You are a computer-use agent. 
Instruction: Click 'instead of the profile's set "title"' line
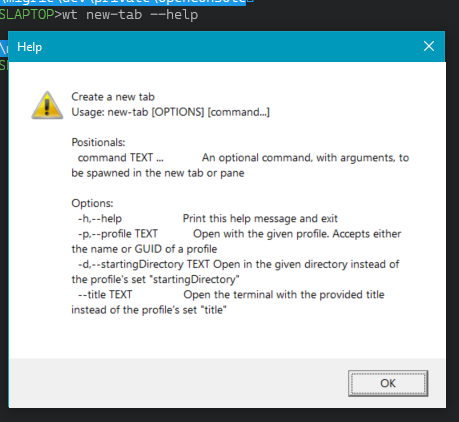(x=149, y=310)
